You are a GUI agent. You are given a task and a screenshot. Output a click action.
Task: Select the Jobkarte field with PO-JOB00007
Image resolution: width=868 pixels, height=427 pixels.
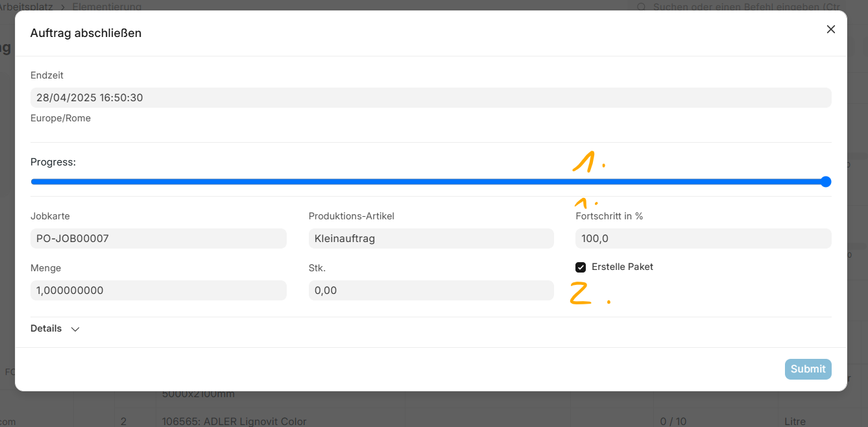[x=158, y=238]
